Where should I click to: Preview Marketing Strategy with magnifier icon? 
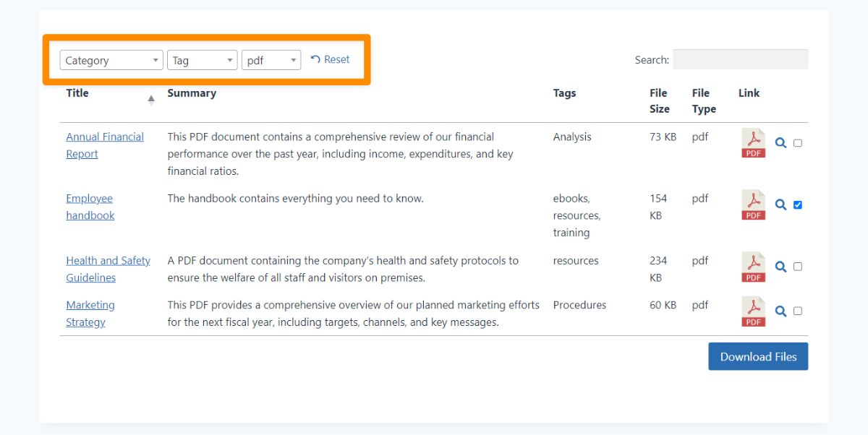click(780, 311)
